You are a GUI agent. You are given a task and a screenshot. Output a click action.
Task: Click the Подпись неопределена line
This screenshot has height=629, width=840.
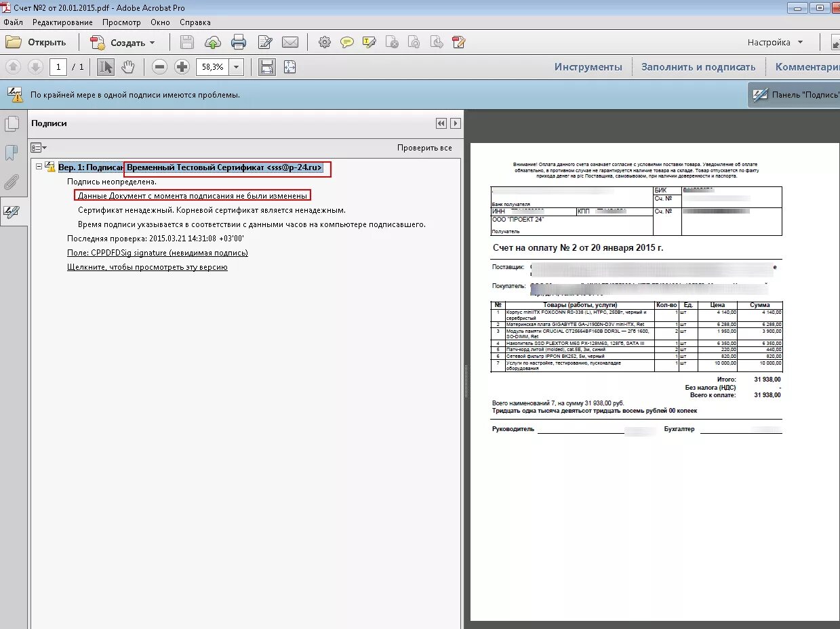[x=112, y=181]
